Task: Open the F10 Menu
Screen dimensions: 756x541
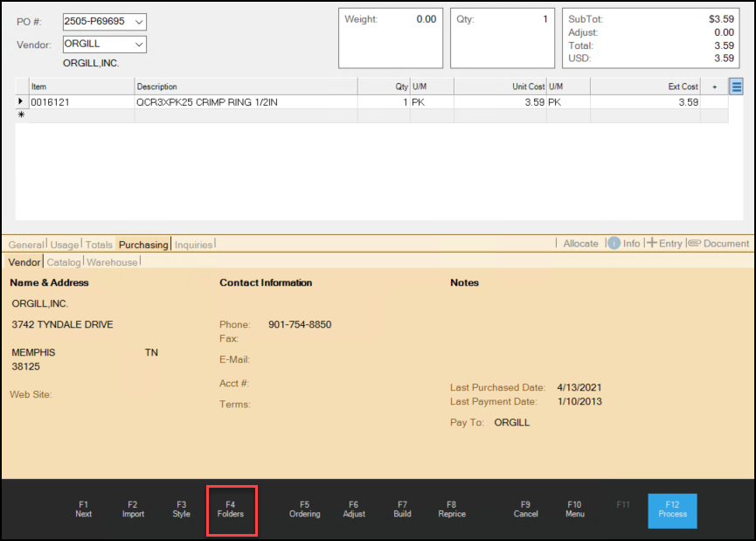Action: tap(574, 510)
